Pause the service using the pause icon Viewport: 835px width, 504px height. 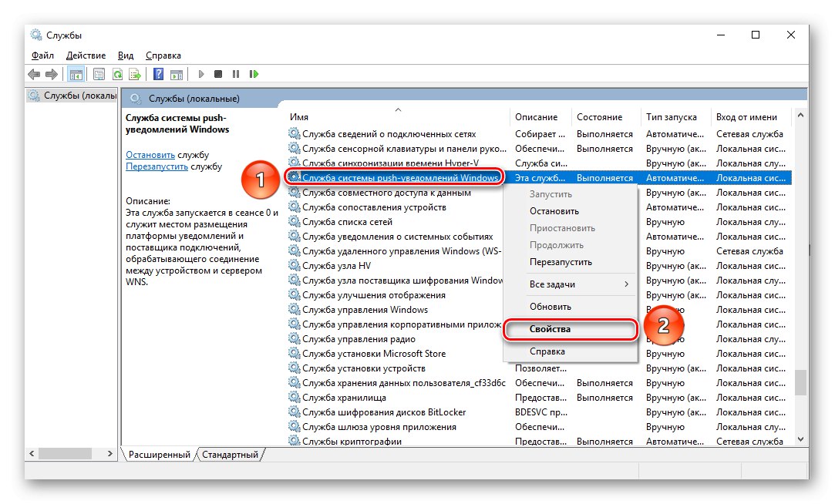point(237,74)
